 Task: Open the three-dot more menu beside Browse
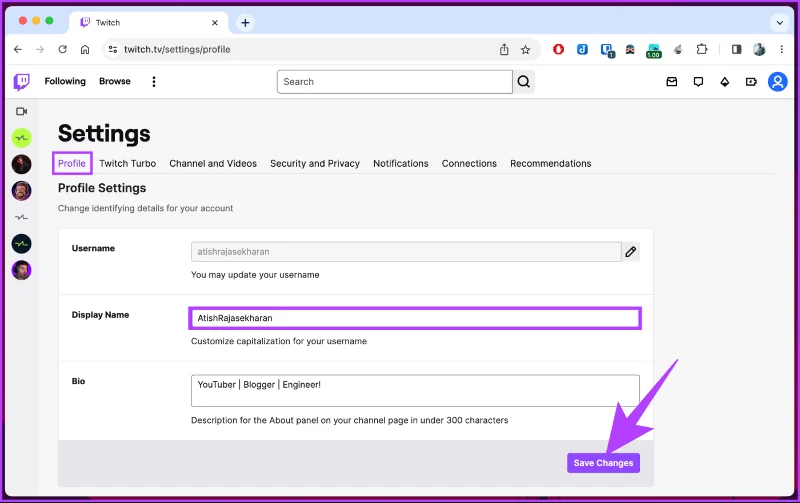click(154, 82)
